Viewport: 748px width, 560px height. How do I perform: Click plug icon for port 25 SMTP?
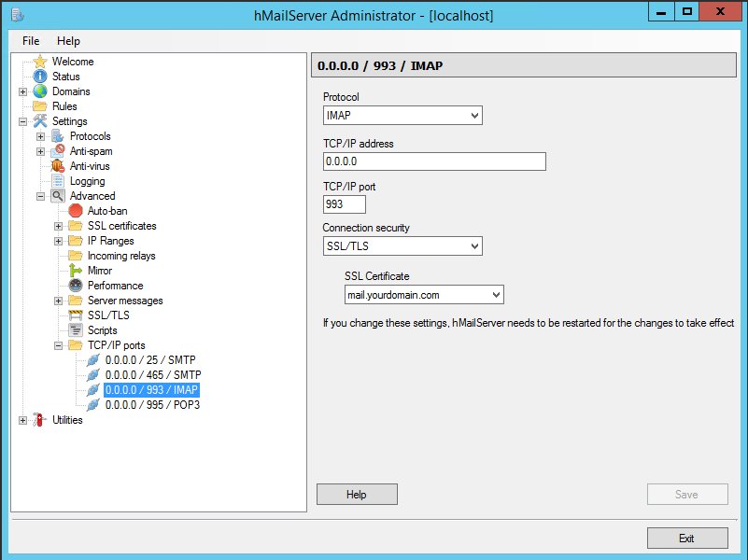coord(93,360)
